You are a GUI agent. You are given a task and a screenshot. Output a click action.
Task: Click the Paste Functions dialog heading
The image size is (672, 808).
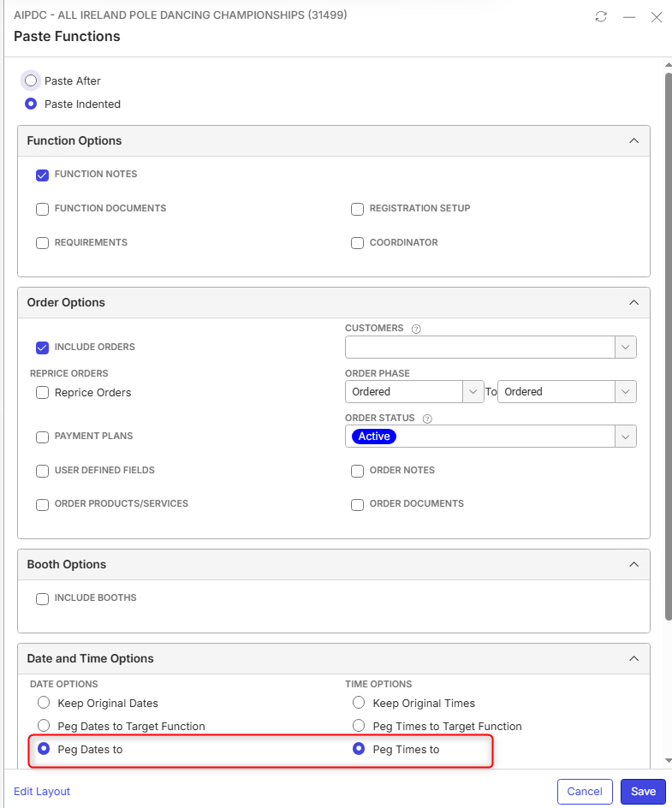(67, 37)
